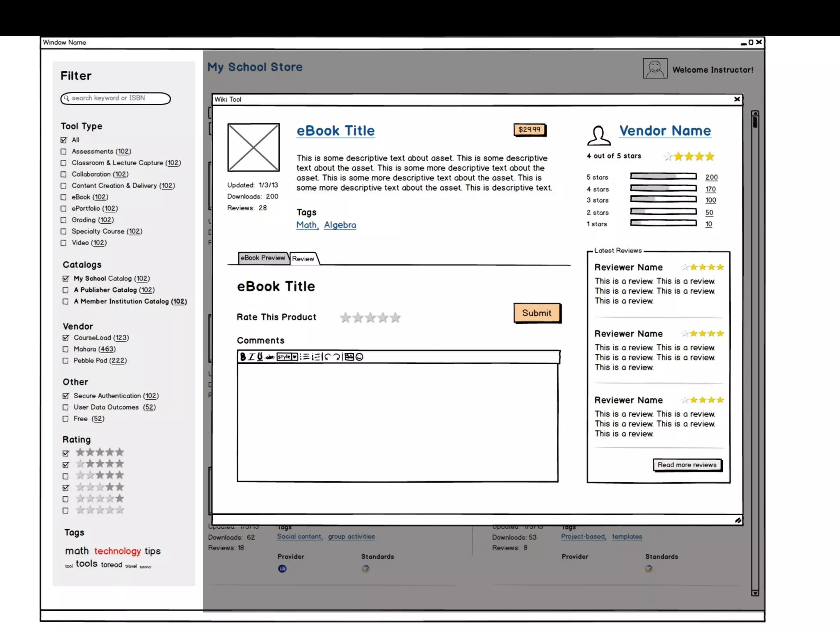Check the eBook tool type filter

click(64, 197)
